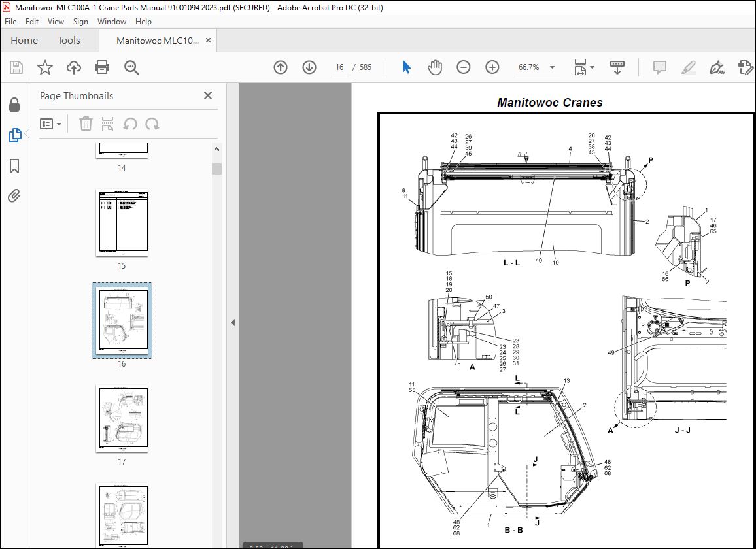Activate the Hand pan tool

click(x=434, y=67)
